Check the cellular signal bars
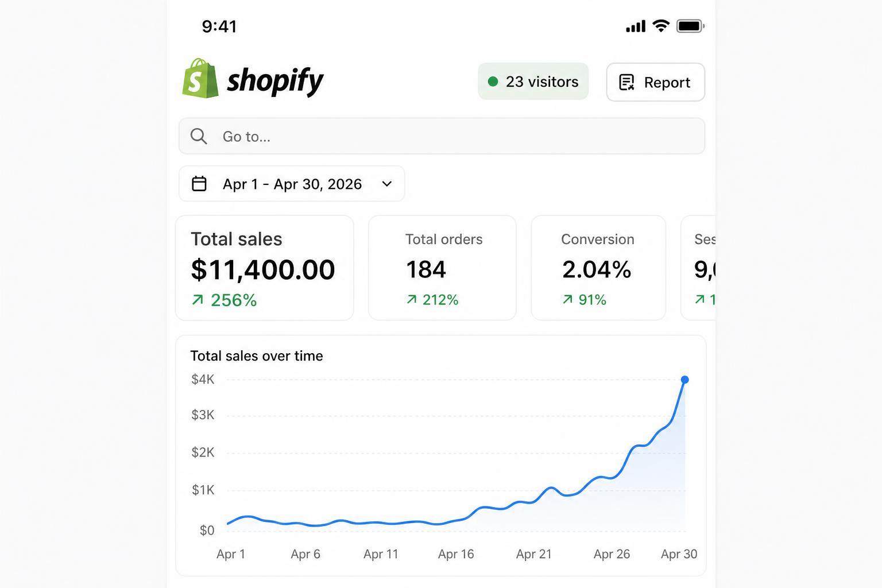The height and width of the screenshot is (588, 882). [636, 26]
